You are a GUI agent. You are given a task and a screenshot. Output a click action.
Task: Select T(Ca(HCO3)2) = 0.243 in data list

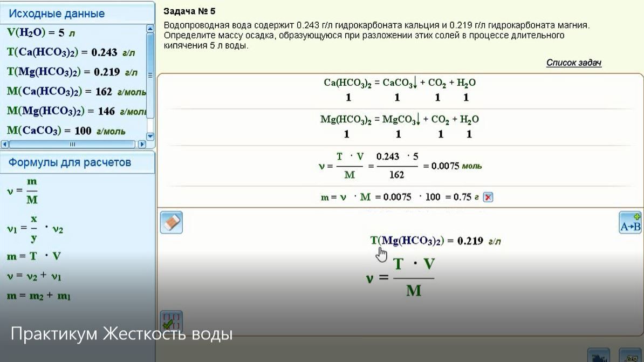coord(71,52)
